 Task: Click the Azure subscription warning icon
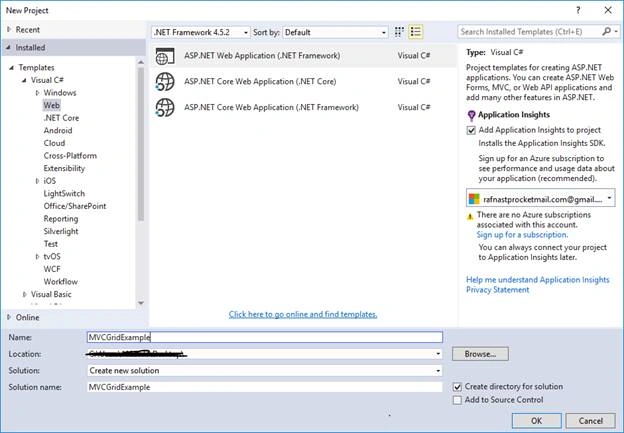(x=470, y=216)
